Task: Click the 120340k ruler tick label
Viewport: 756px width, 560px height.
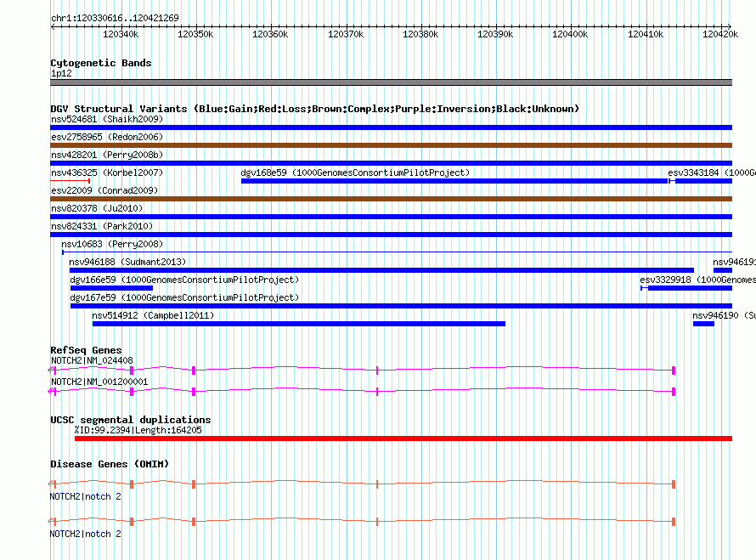Action: click(x=121, y=34)
